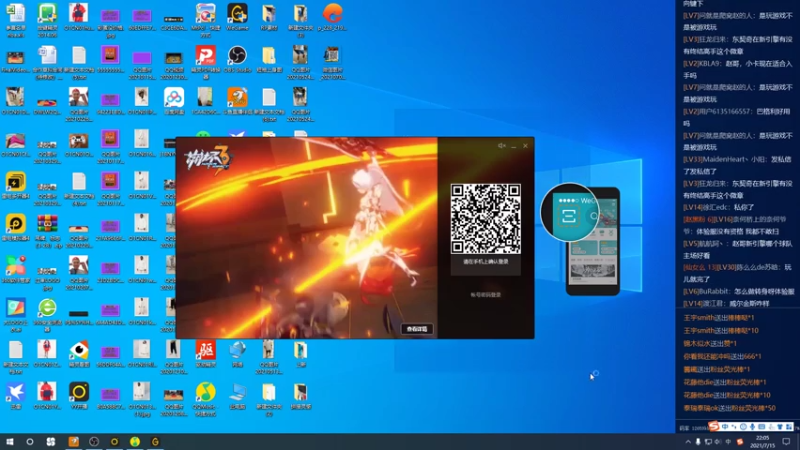Open the Windows notification center
The width and height of the screenshot is (800, 450).
click(786, 442)
